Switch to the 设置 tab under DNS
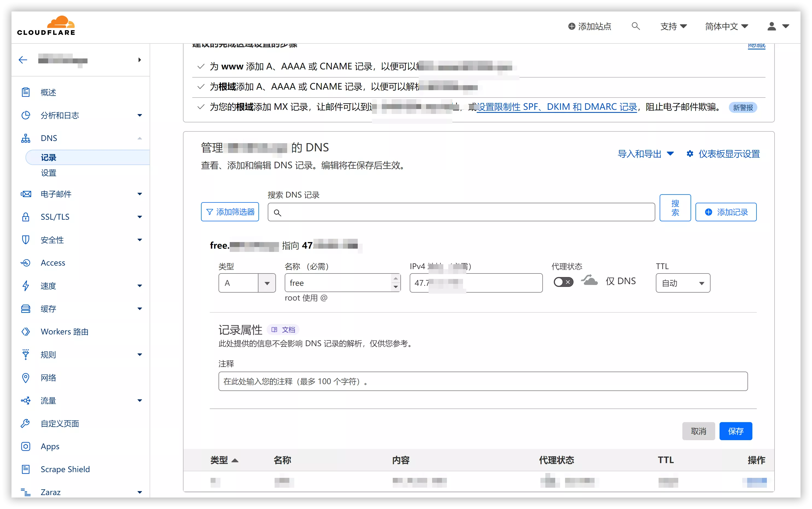 48,173
